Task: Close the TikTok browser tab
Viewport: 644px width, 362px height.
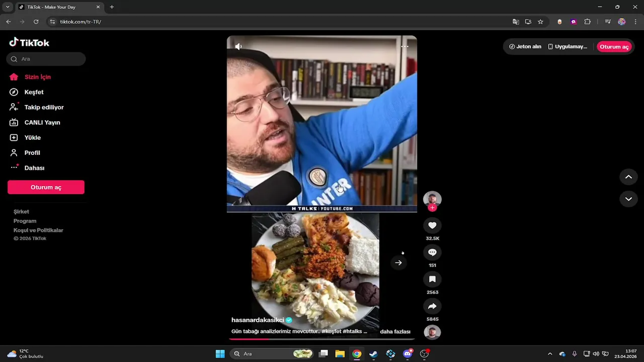Action: pyautogui.click(x=98, y=7)
